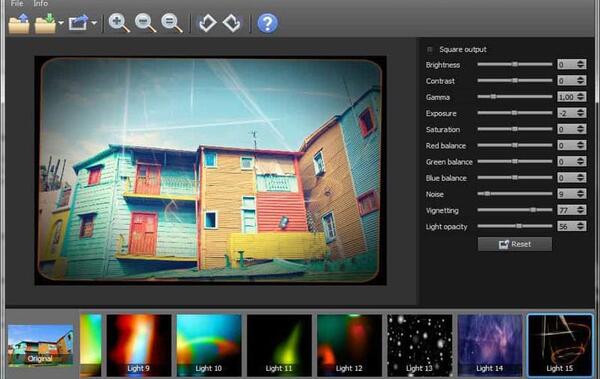The height and width of the screenshot is (379, 600).
Task: Open the Info menu
Action: pos(41,3)
